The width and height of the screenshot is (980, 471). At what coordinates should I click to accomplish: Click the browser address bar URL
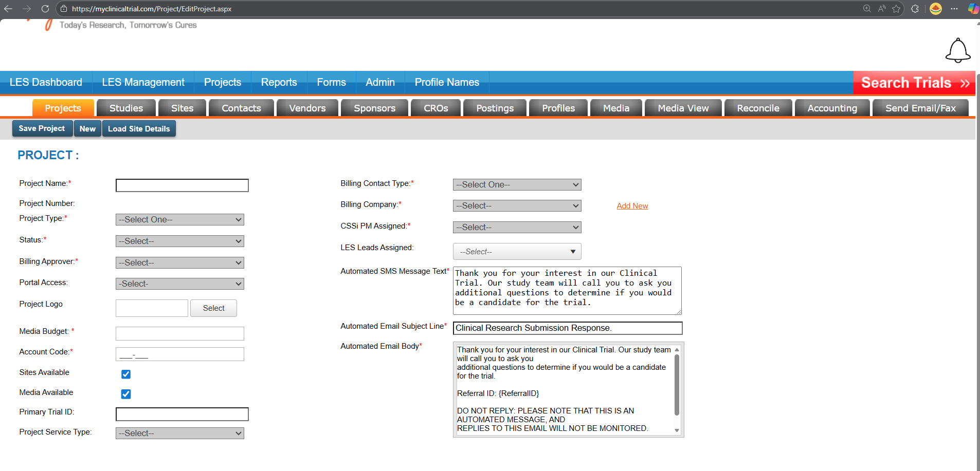pyautogui.click(x=152, y=9)
